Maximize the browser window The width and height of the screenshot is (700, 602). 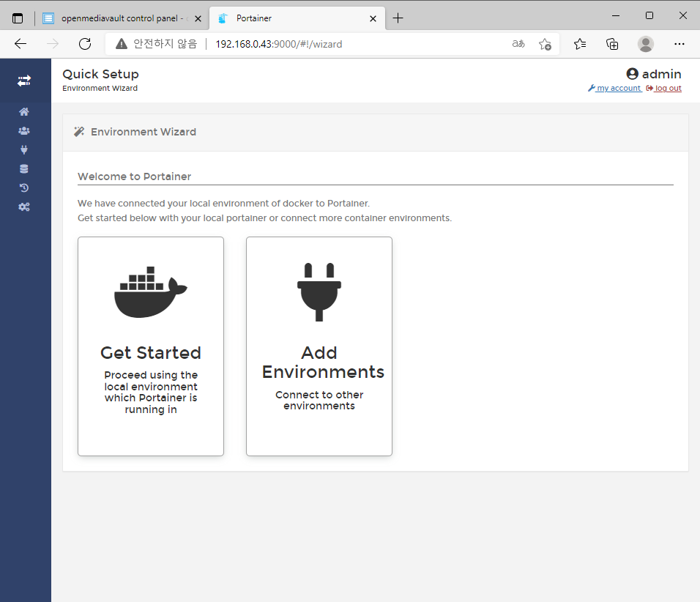click(x=649, y=15)
